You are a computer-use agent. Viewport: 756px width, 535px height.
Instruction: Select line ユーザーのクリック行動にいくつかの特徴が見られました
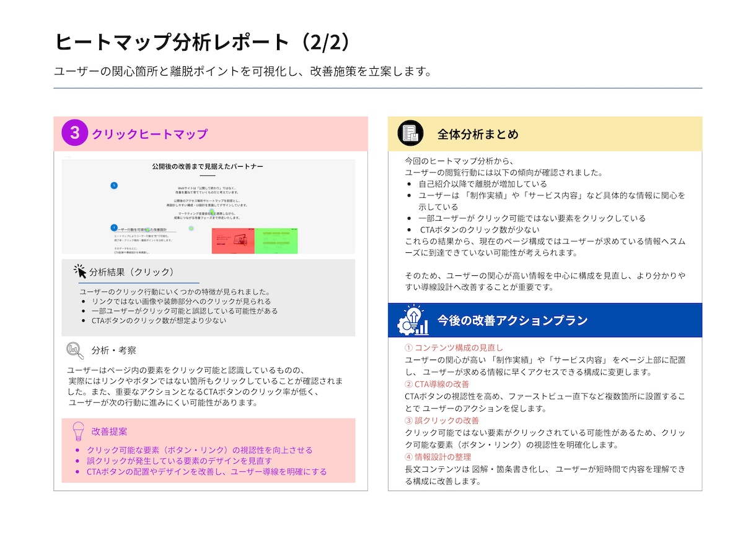click(x=174, y=291)
